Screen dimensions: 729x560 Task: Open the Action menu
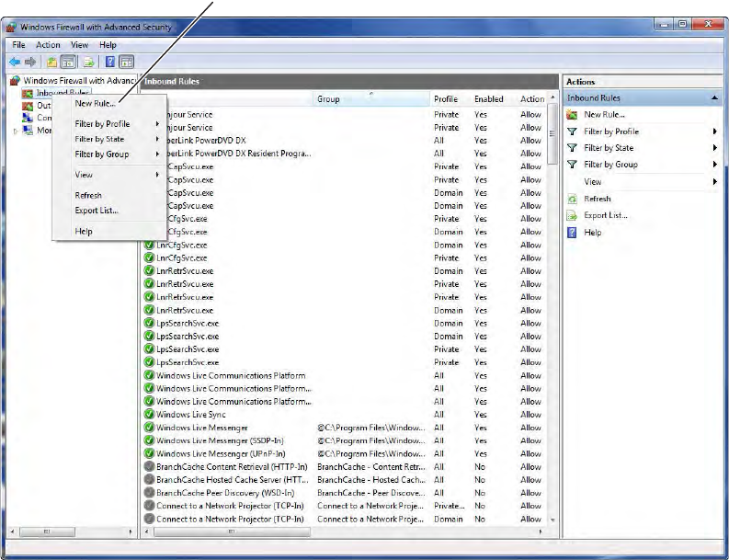click(48, 45)
